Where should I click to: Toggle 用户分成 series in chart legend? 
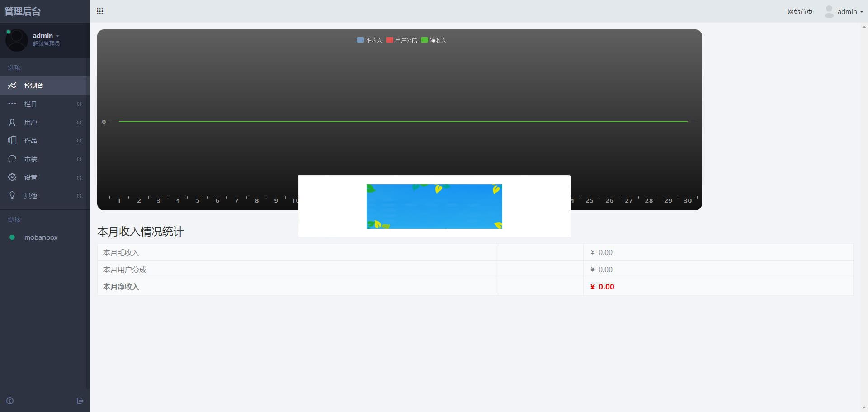tap(401, 40)
